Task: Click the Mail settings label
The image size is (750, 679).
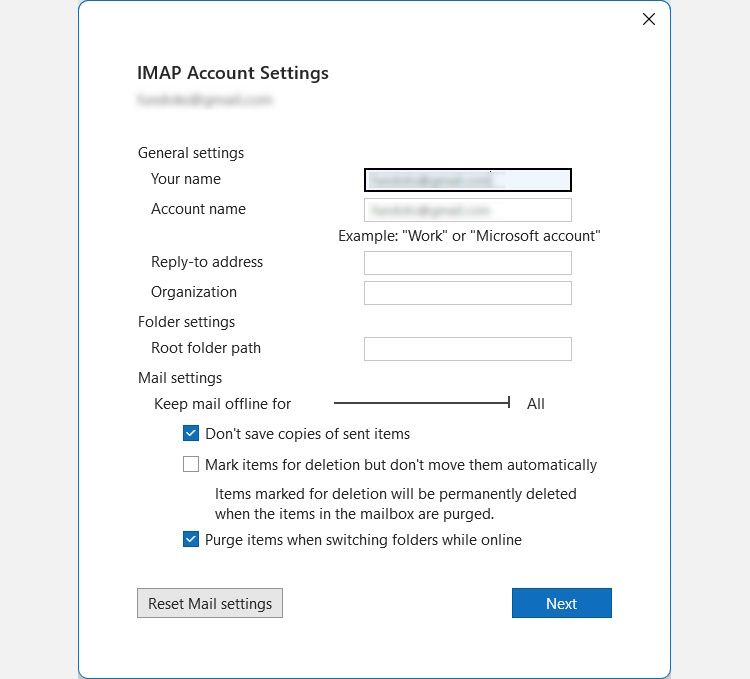Action: pyautogui.click(x=180, y=378)
